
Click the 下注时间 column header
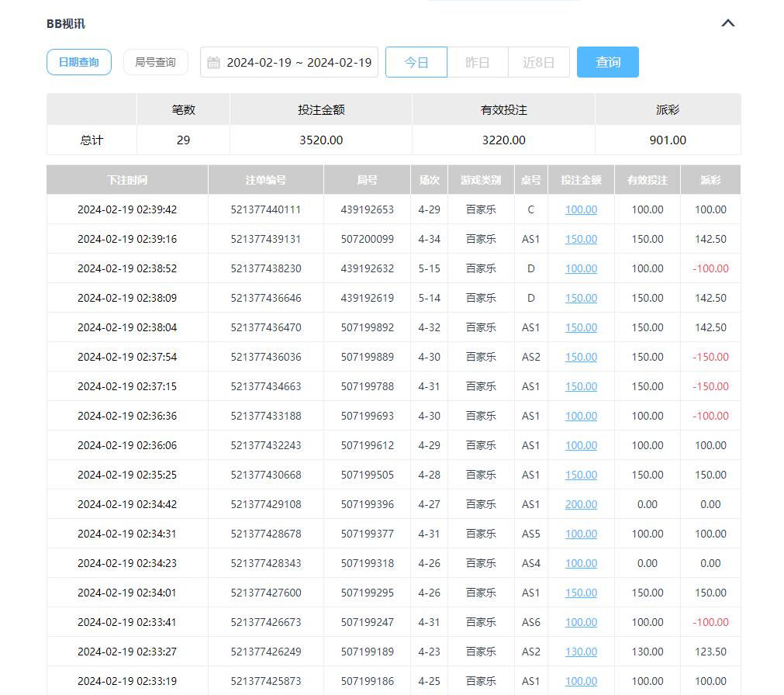pos(127,180)
